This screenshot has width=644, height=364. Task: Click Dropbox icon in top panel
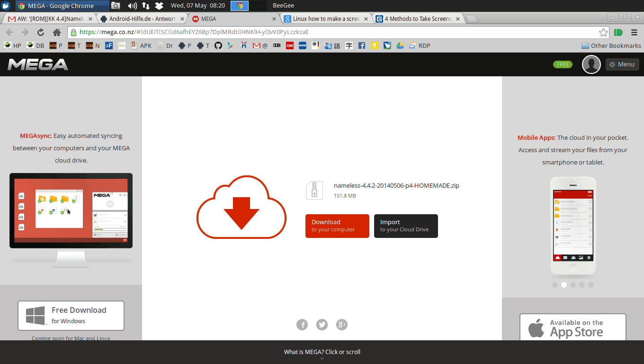tap(160, 6)
